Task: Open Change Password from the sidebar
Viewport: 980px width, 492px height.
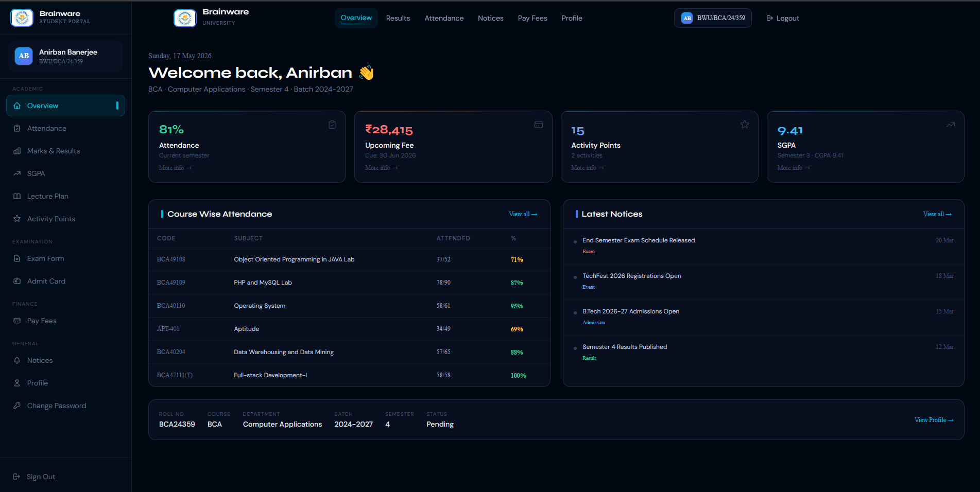Action: coord(65,406)
